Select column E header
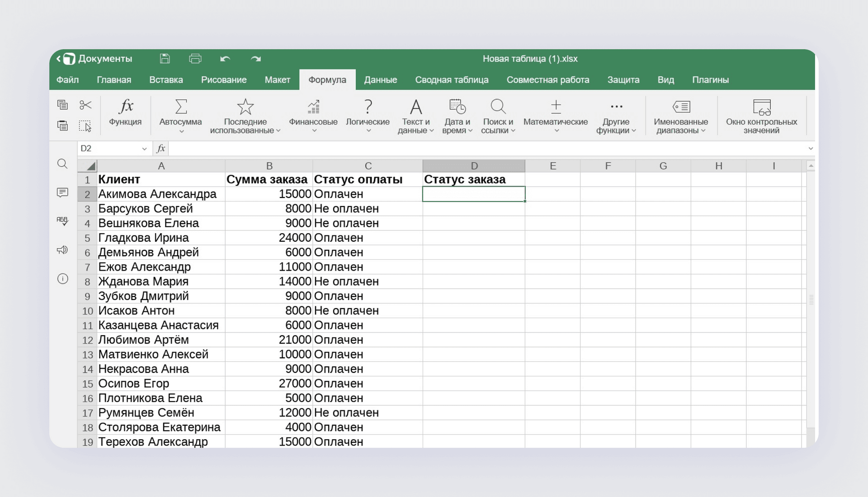The width and height of the screenshot is (868, 497). (x=553, y=166)
